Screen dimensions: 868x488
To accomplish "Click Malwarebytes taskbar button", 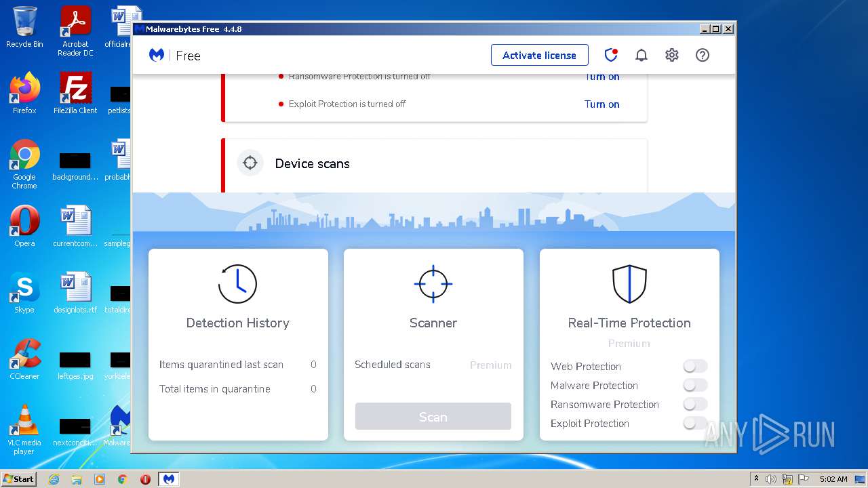I will coord(169,479).
